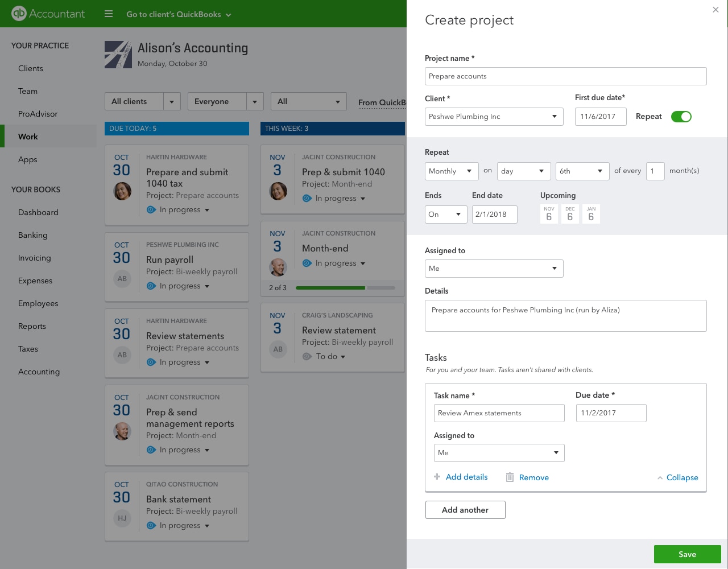Click the task Due date field

(611, 413)
